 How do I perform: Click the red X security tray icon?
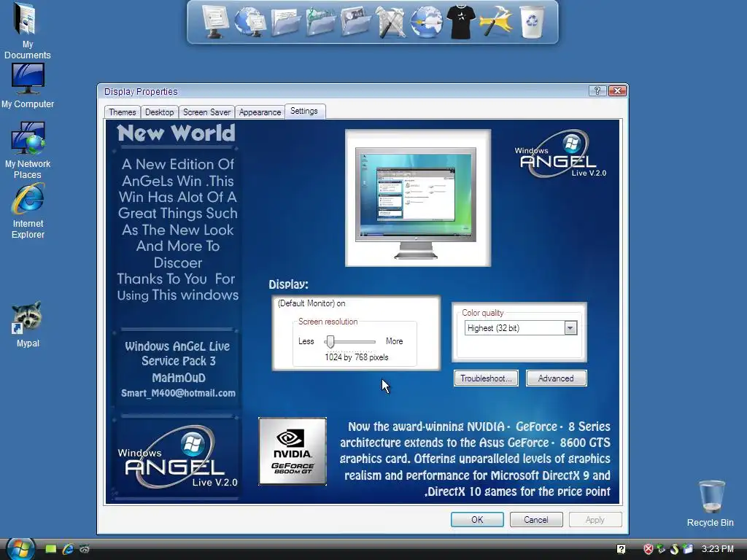pos(649,549)
